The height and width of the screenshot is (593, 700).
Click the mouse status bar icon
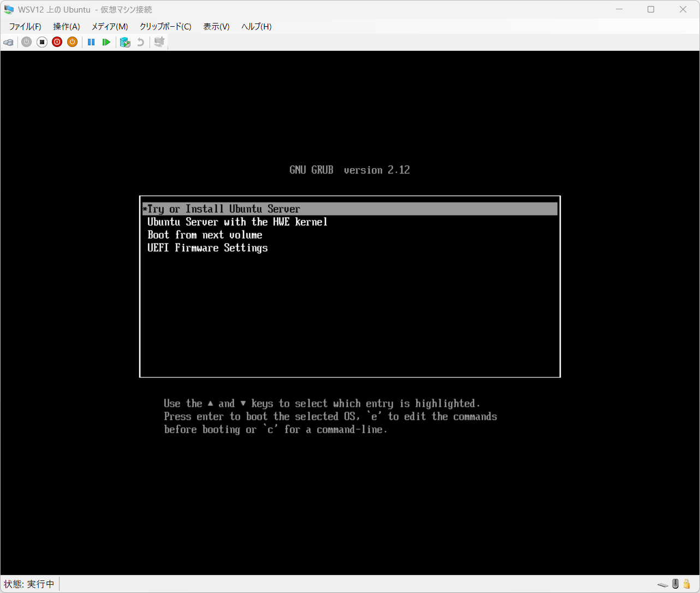click(675, 584)
